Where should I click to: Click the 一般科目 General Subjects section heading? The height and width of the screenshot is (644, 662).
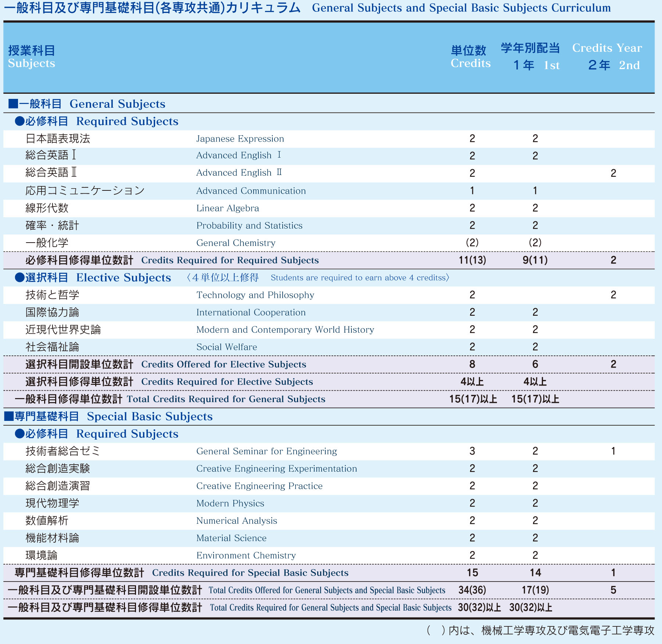click(87, 104)
